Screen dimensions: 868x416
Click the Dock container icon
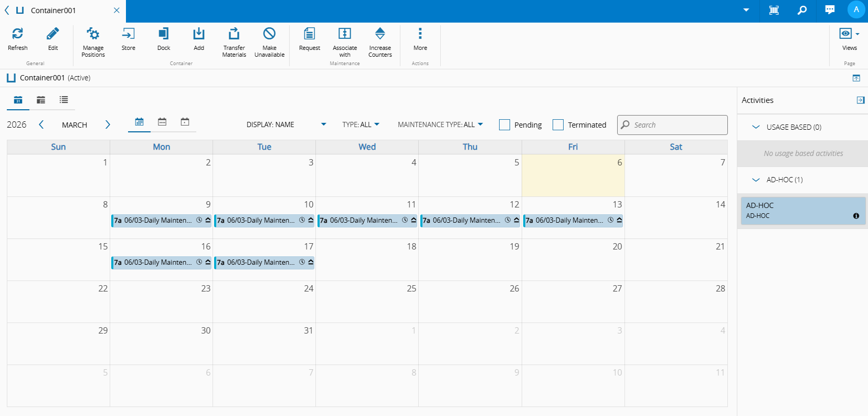164,35
